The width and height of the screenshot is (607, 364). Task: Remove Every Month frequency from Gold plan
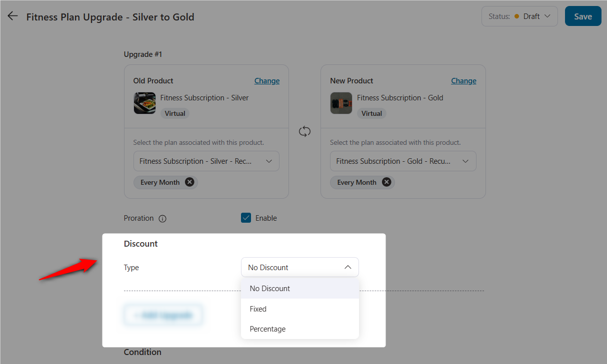[386, 182]
